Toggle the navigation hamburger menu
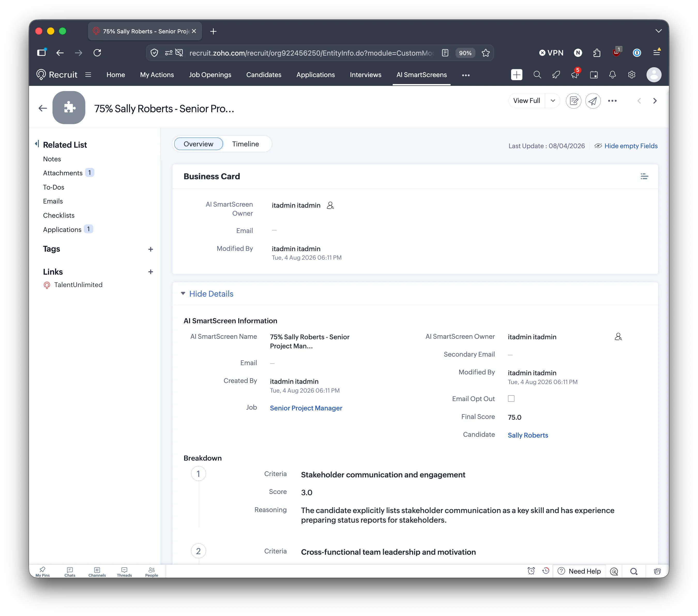This screenshot has height=616, width=698. tap(88, 74)
